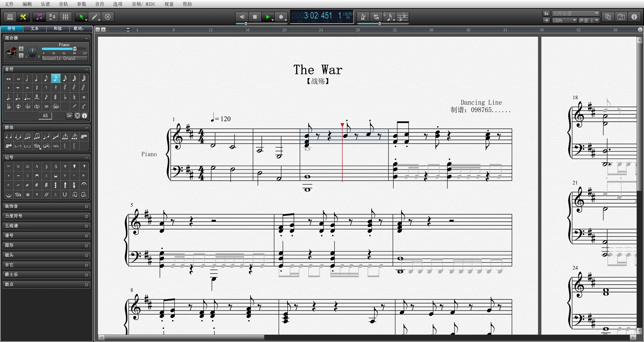Click the eraser circle-X tool

(108, 17)
